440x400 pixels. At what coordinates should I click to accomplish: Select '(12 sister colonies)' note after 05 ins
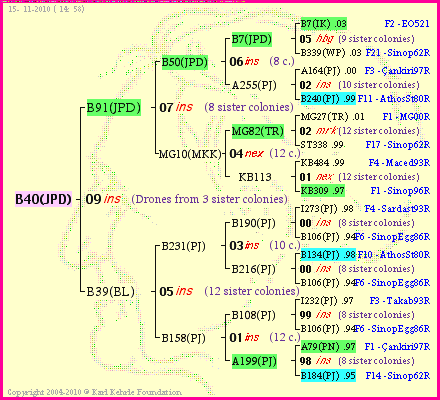pos(252,291)
